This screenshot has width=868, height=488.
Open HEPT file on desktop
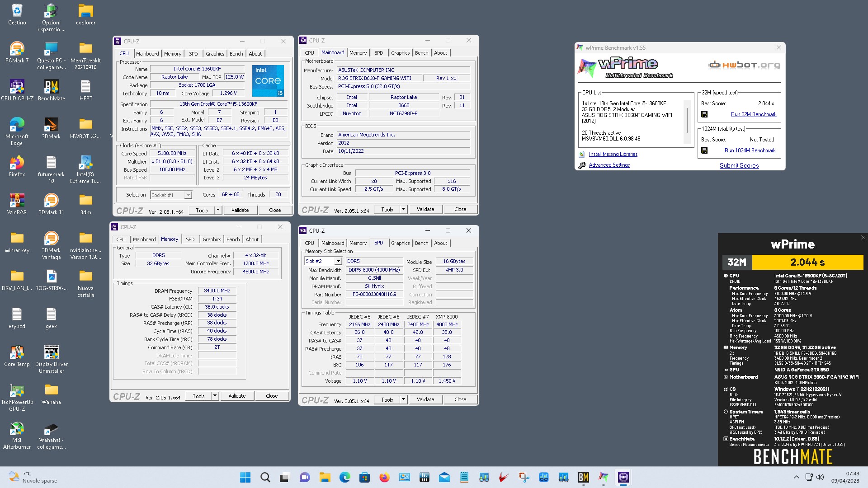click(x=85, y=90)
